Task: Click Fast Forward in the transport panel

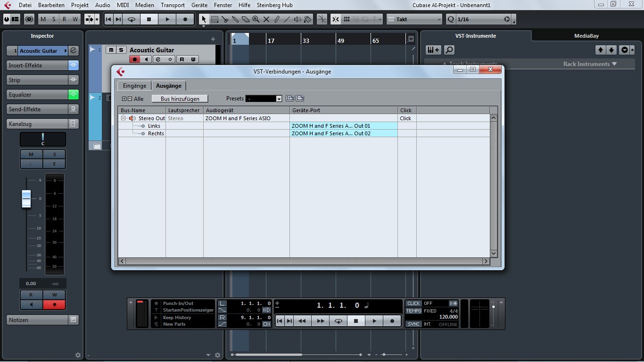Action: [320, 321]
